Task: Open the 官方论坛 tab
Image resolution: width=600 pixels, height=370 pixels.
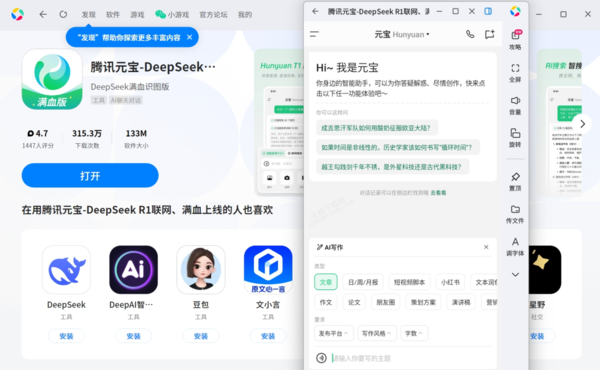Action: 214,15
